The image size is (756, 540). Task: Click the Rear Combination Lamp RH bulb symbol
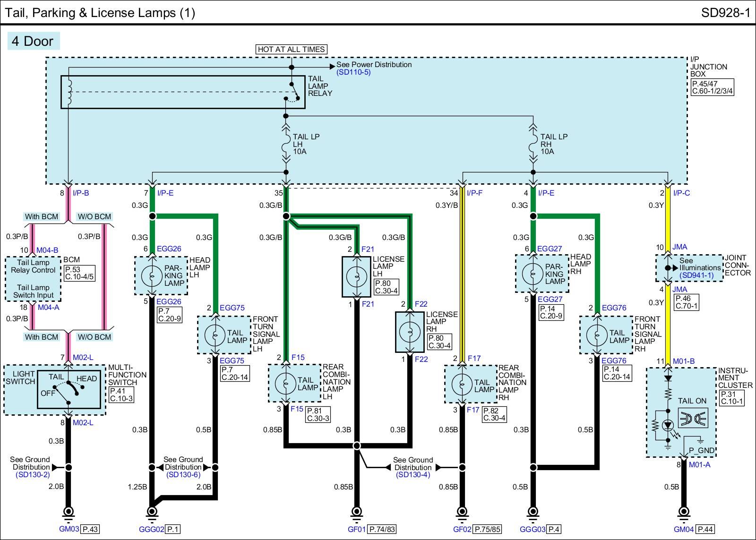(x=462, y=384)
